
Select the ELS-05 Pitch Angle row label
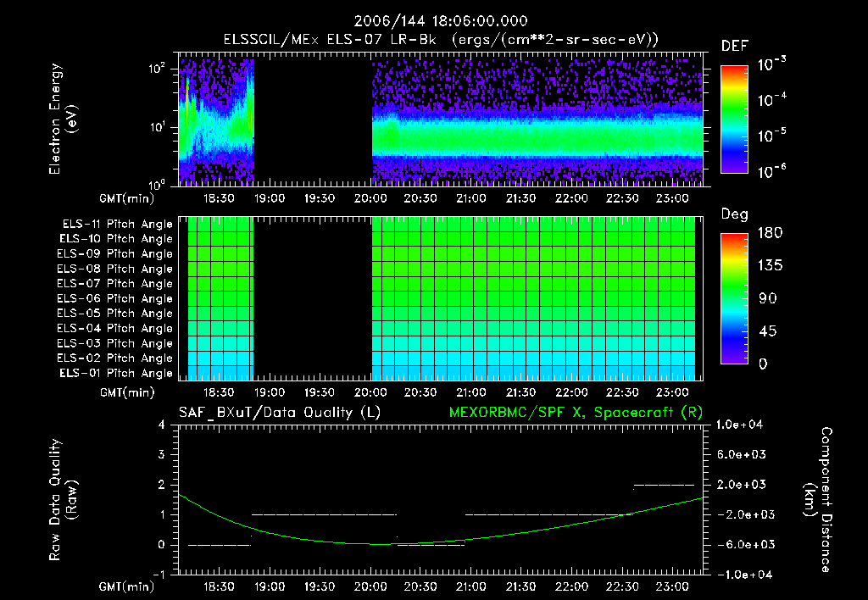tap(114, 314)
